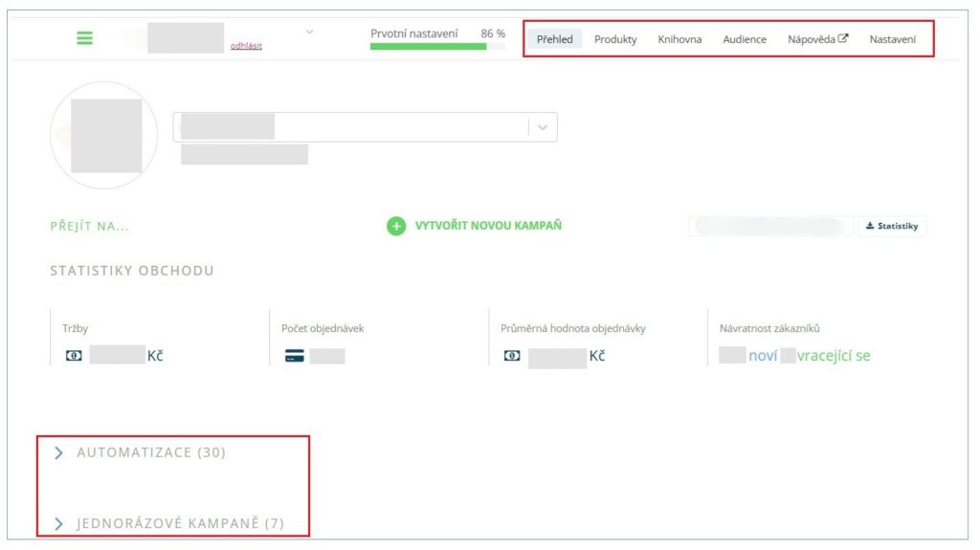Viewport: 980px width, 550px height.
Task: Click the Statistiky download button
Action: pyautogui.click(x=892, y=227)
